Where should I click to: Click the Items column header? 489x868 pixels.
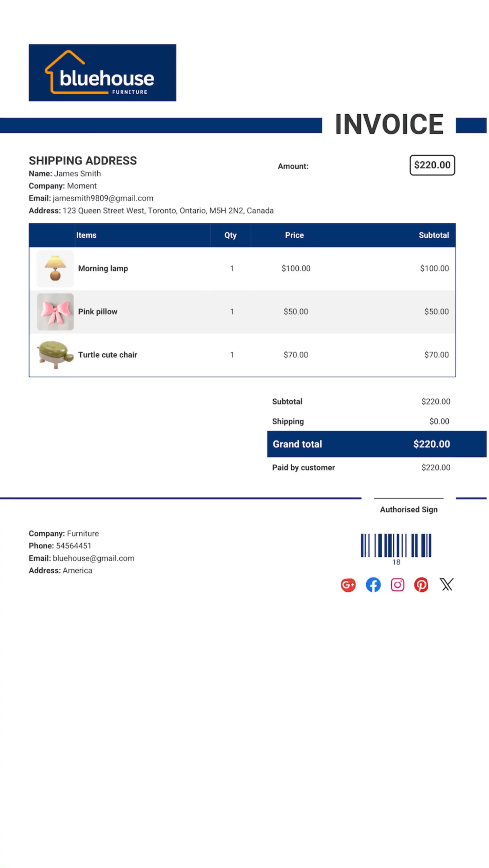pos(86,235)
